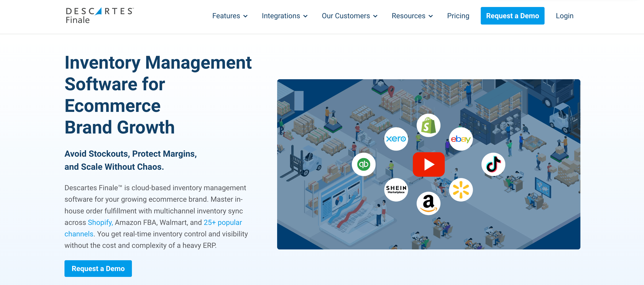Open the Features menu
Screen dimensions: 644x285
tap(226, 16)
